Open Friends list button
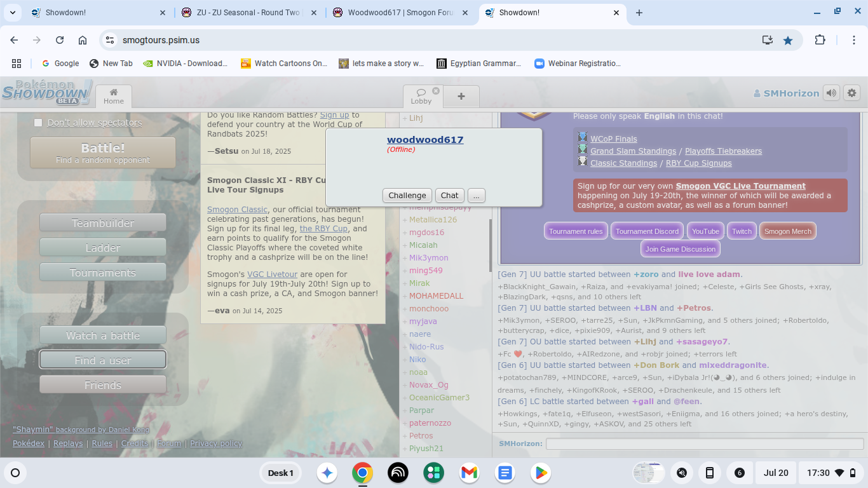 pos(103,385)
